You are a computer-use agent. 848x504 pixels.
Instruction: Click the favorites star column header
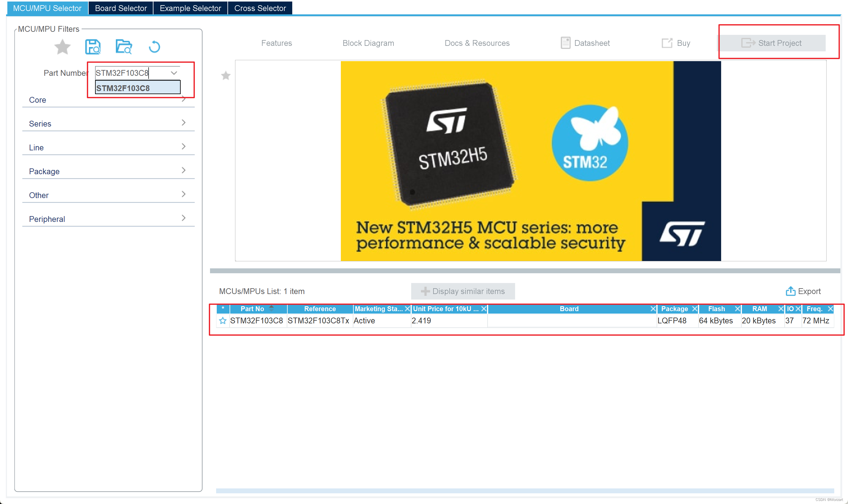[x=223, y=308]
